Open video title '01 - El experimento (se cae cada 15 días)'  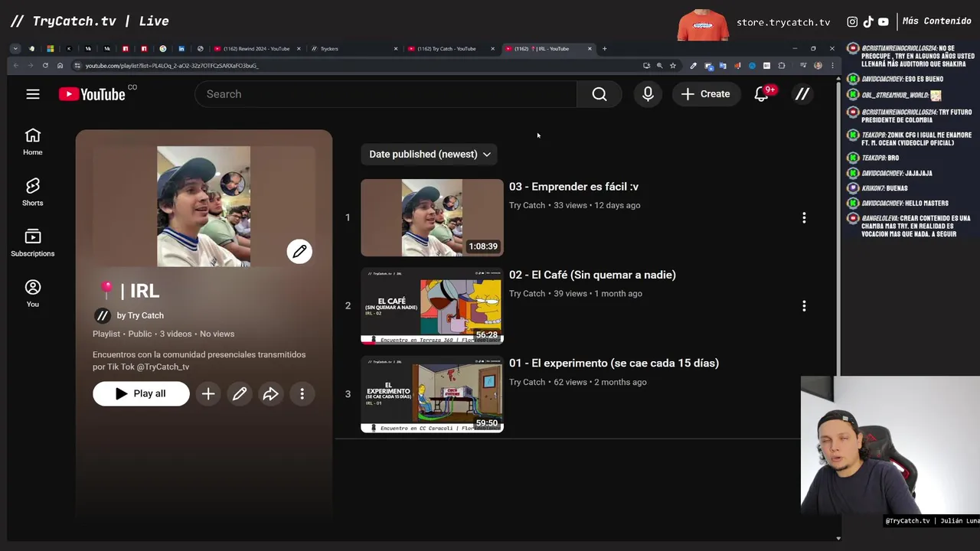614,363
